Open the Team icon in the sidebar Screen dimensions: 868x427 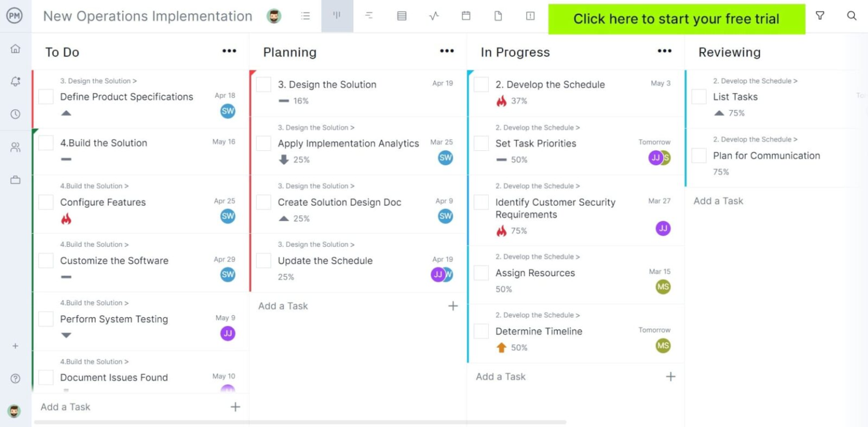(15, 146)
